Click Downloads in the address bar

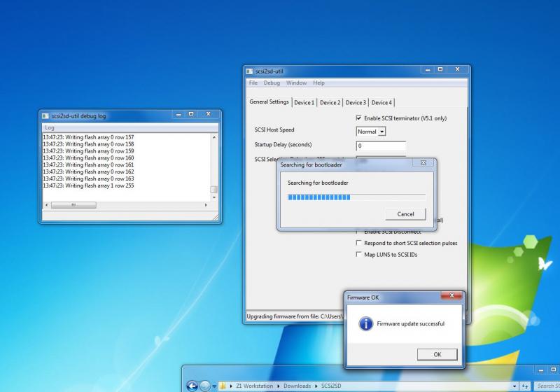(297, 386)
